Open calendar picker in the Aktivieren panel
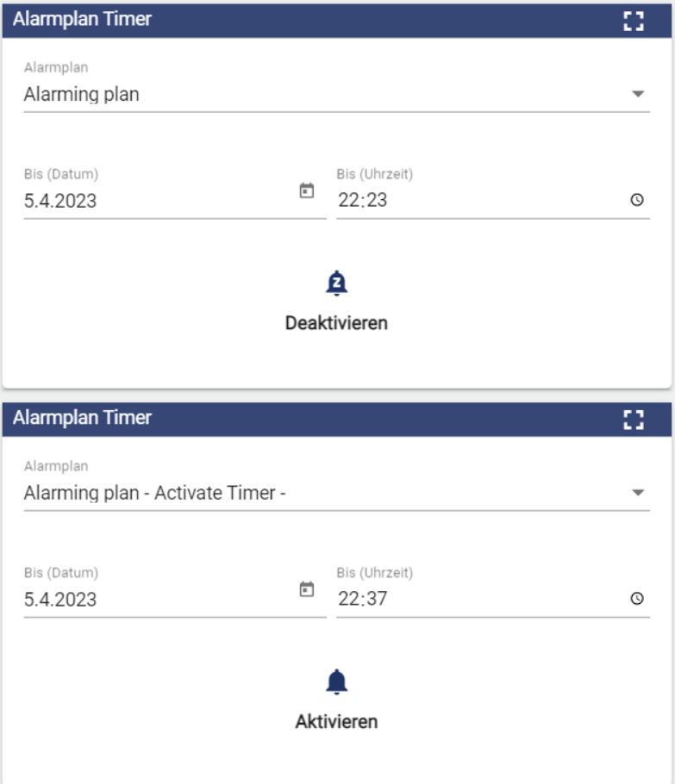The image size is (675, 784). (x=306, y=590)
